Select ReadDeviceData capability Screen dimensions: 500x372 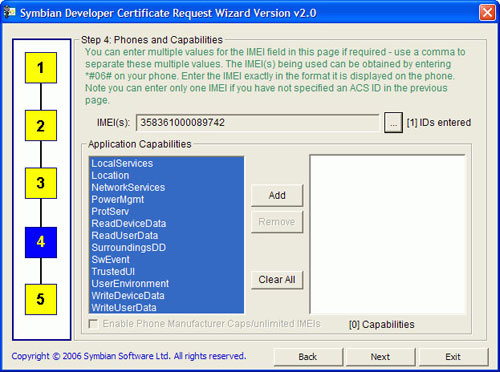(166, 223)
